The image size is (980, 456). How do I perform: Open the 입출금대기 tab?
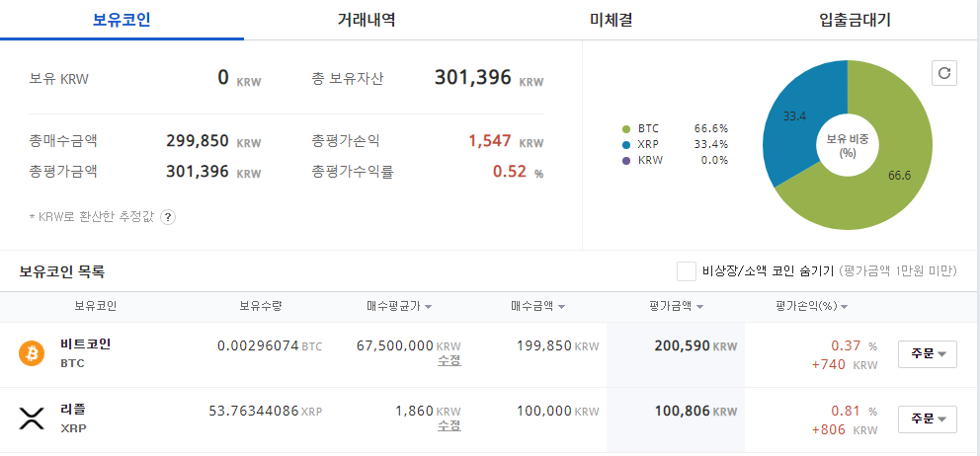click(x=855, y=20)
